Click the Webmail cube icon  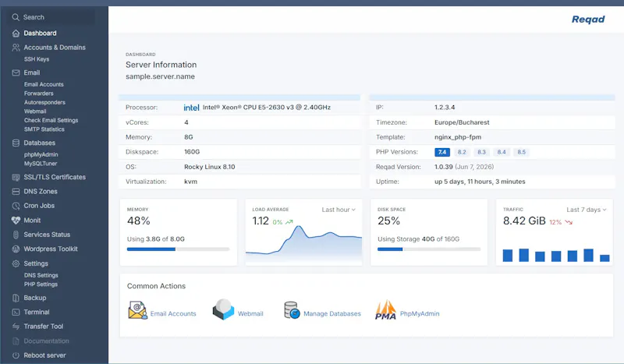223,309
